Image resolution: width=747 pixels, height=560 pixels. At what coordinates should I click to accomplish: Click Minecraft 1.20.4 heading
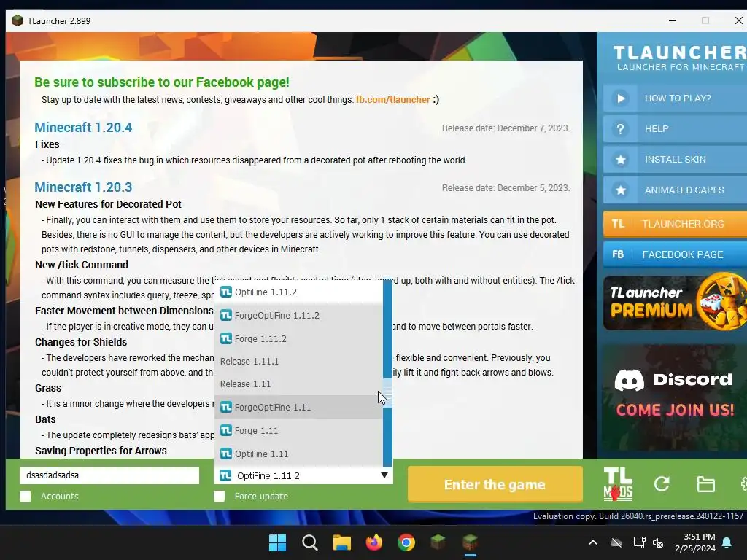(x=83, y=127)
